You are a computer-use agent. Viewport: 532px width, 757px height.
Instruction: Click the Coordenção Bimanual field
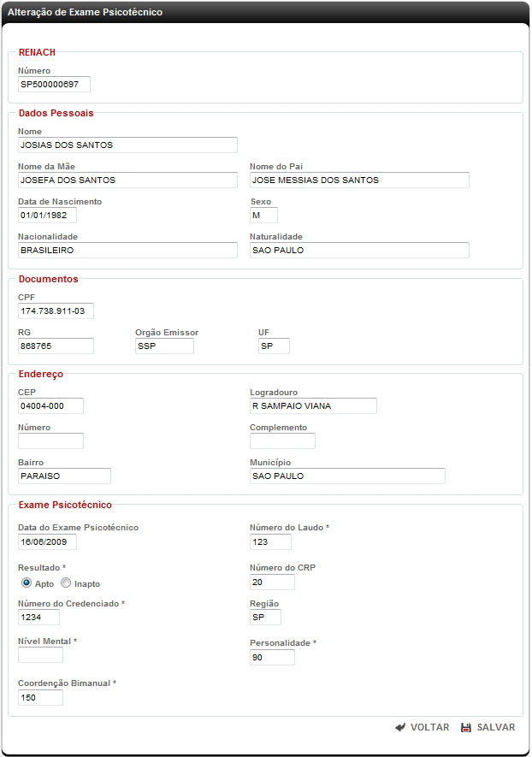coord(40,697)
